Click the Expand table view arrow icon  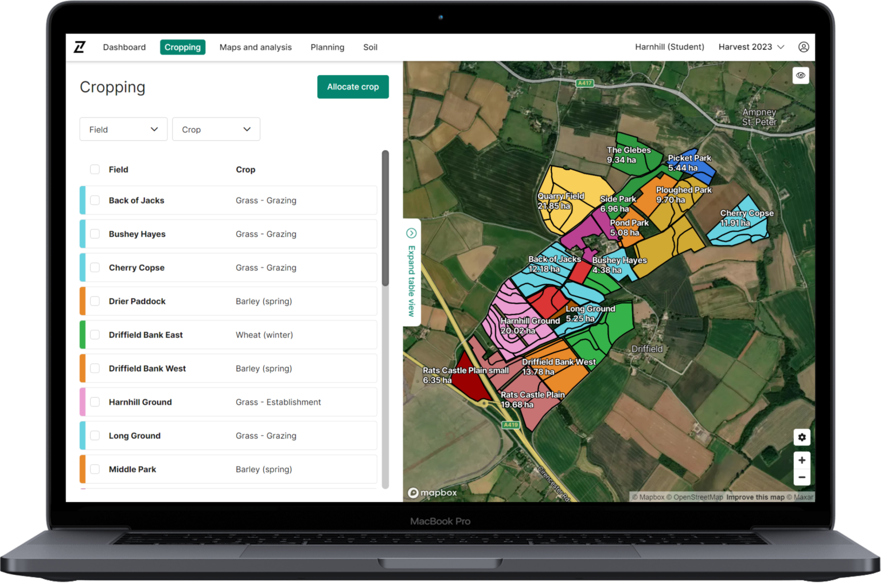coord(411,233)
